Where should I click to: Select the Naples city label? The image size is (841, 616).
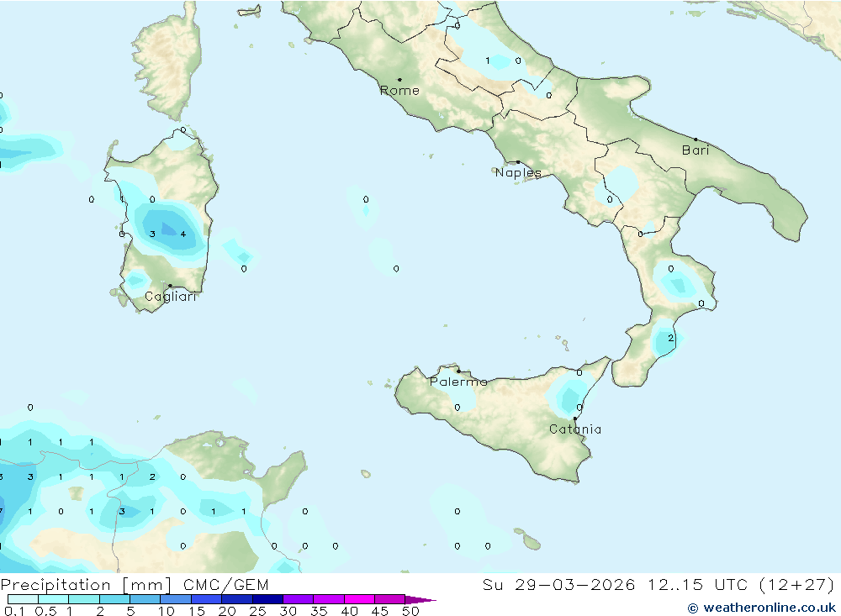coord(518,172)
